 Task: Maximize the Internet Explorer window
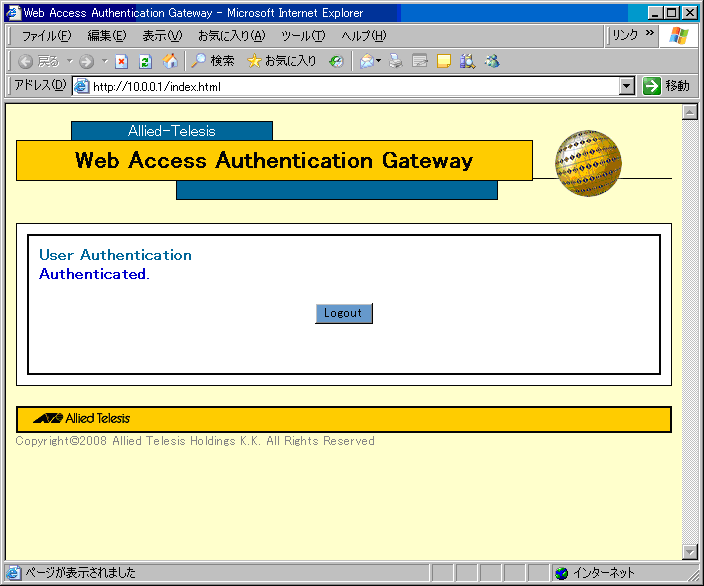tap(672, 13)
